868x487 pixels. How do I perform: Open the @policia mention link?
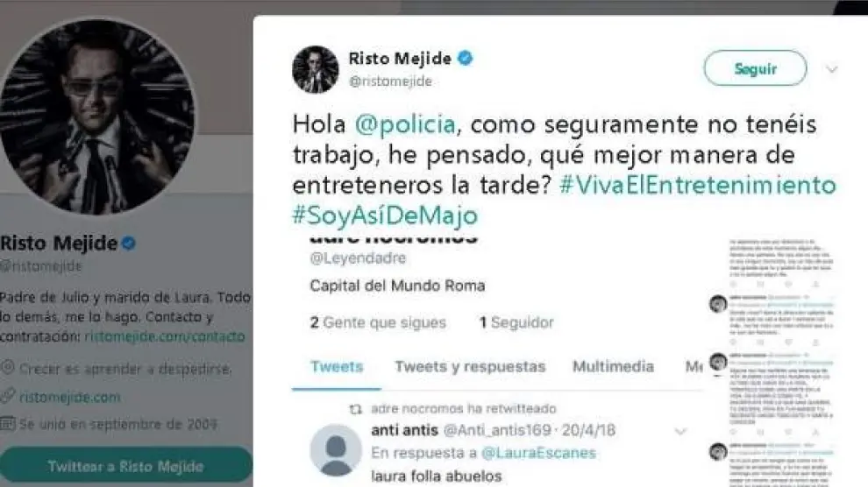405,124
